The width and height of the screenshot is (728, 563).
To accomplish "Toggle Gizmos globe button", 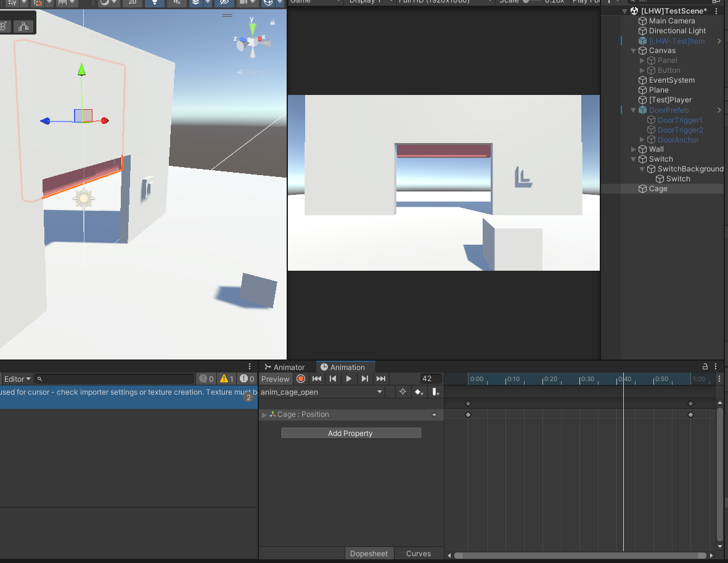I will 268,2.
